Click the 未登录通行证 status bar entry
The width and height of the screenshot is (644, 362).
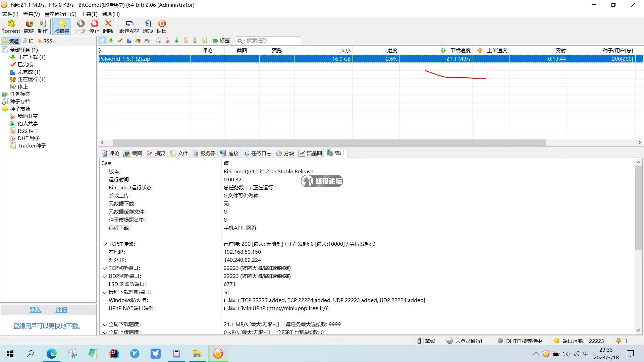(466, 341)
